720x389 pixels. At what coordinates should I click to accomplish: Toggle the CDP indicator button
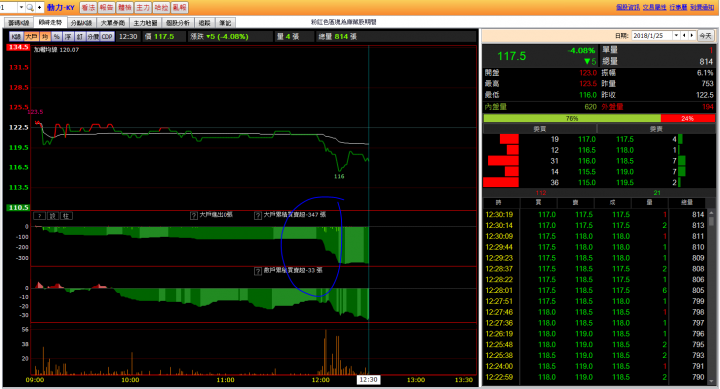(107, 37)
